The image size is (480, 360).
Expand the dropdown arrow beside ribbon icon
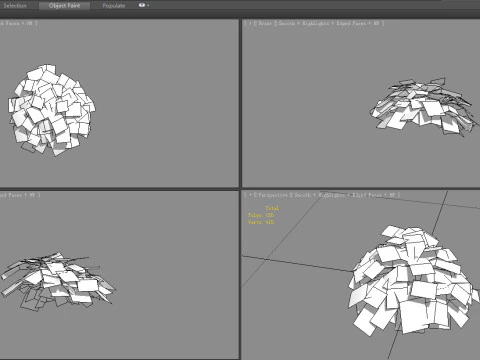coord(148,6)
